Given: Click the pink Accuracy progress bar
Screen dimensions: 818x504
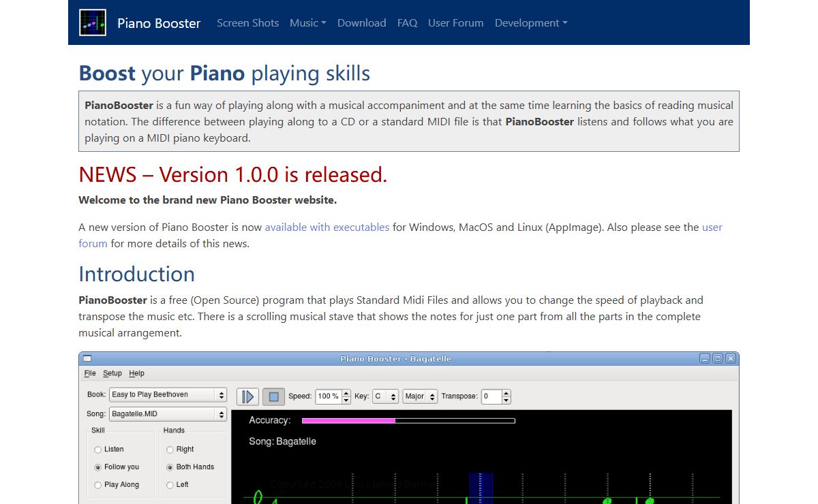Looking at the screenshot, I should click(x=408, y=421).
